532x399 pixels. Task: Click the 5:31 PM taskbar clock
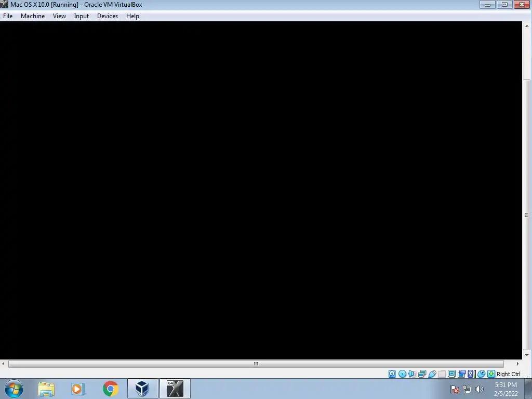(x=506, y=389)
